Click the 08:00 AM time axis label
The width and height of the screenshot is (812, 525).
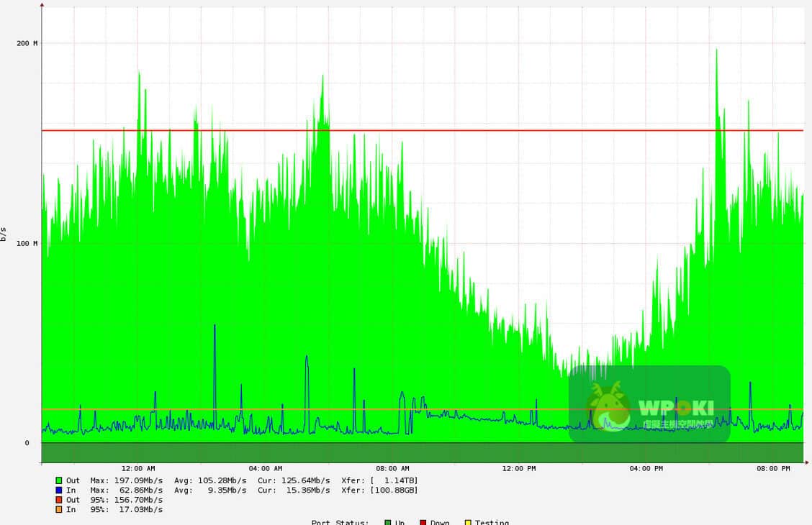coord(392,469)
